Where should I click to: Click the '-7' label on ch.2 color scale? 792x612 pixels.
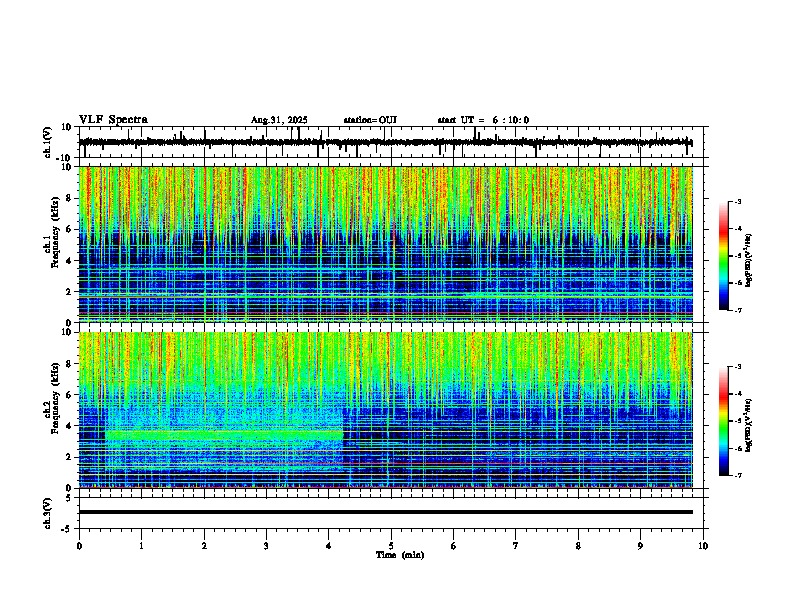point(737,475)
